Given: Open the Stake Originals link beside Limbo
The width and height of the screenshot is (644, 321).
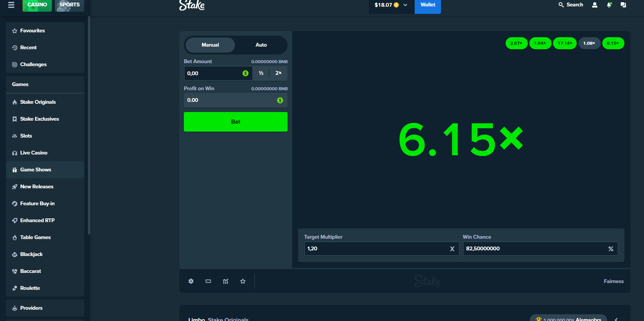Looking at the screenshot, I should coord(228,319).
